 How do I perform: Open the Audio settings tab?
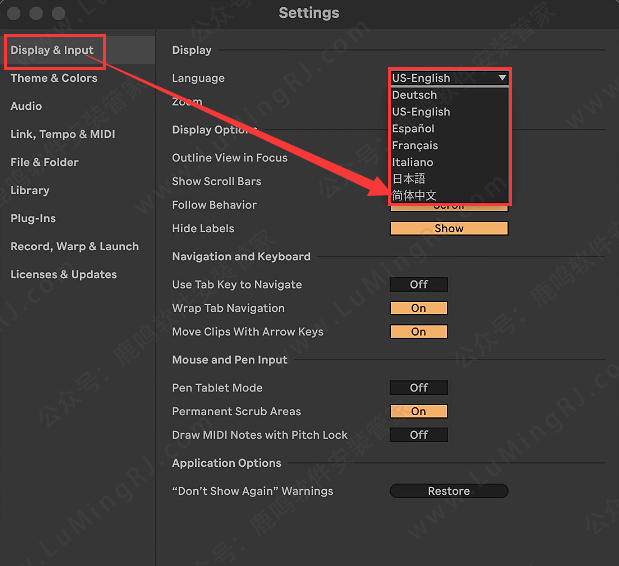click(x=26, y=106)
